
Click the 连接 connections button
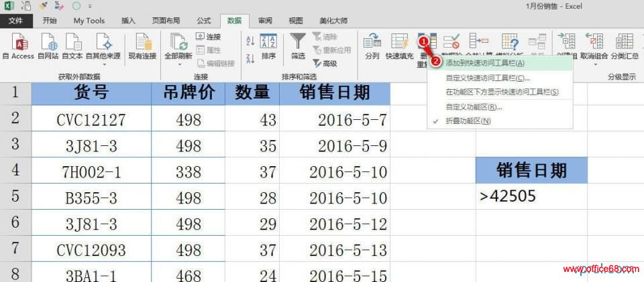coord(209,36)
